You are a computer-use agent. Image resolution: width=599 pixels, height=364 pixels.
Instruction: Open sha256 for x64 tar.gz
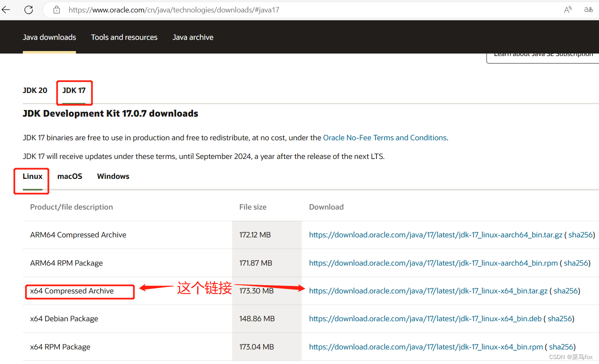[x=566, y=291]
